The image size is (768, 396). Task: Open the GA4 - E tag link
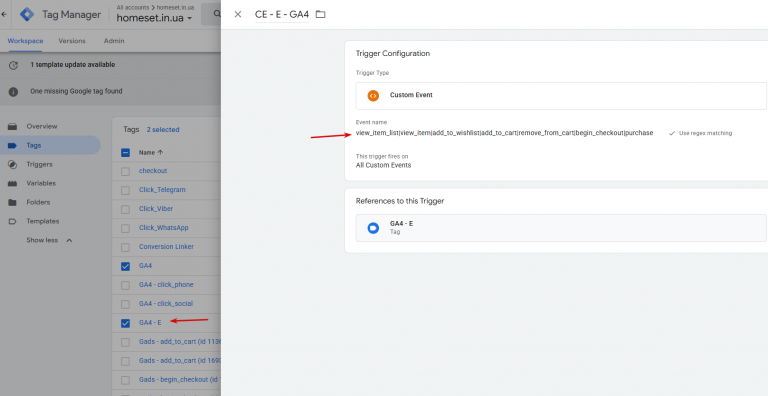(x=150, y=322)
